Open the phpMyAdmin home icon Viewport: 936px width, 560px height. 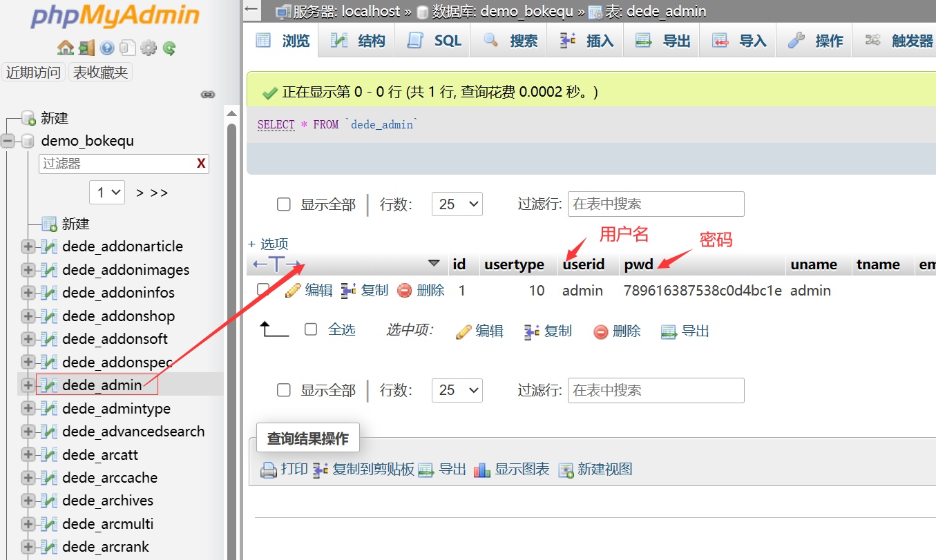coord(66,48)
